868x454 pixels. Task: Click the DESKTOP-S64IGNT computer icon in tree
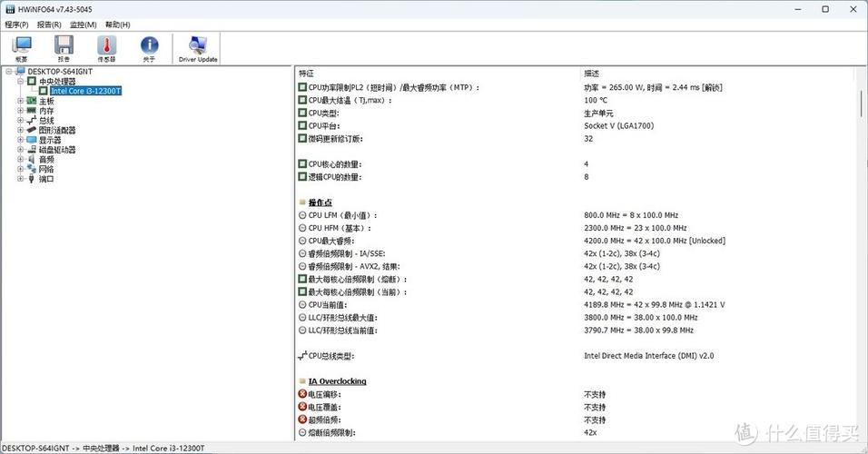tap(21, 72)
